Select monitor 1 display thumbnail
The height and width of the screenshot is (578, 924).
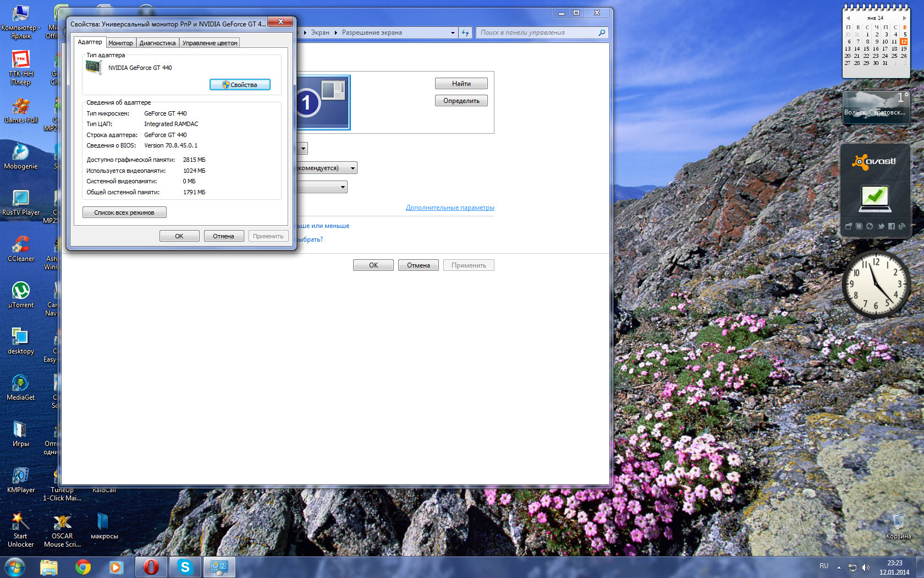[323, 103]
